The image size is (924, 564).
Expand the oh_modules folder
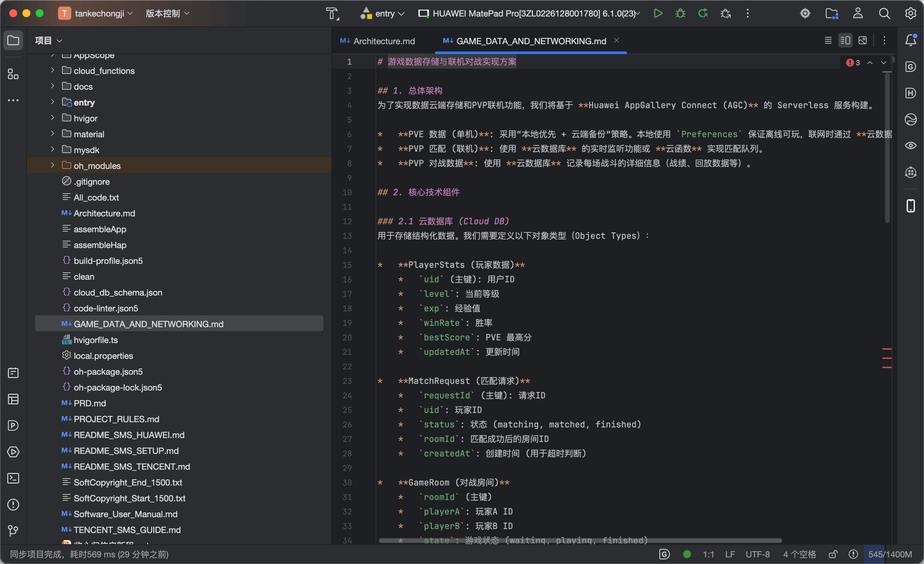pyautogui.click(x=52, y=165)
